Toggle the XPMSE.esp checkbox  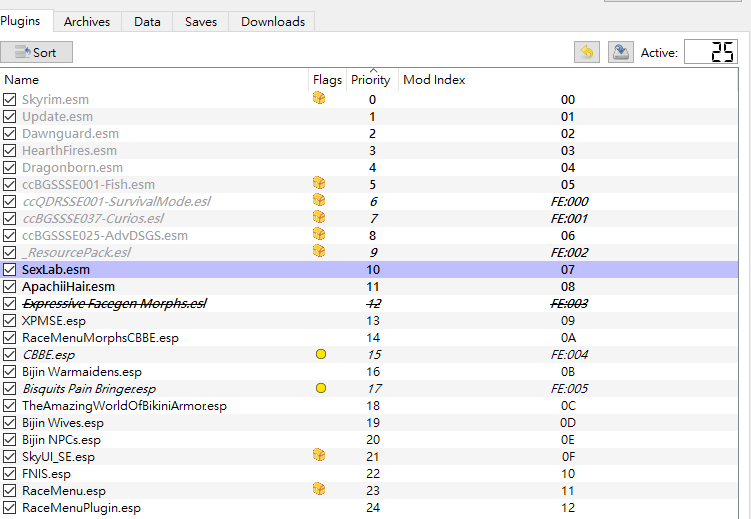tap(10, 321)
